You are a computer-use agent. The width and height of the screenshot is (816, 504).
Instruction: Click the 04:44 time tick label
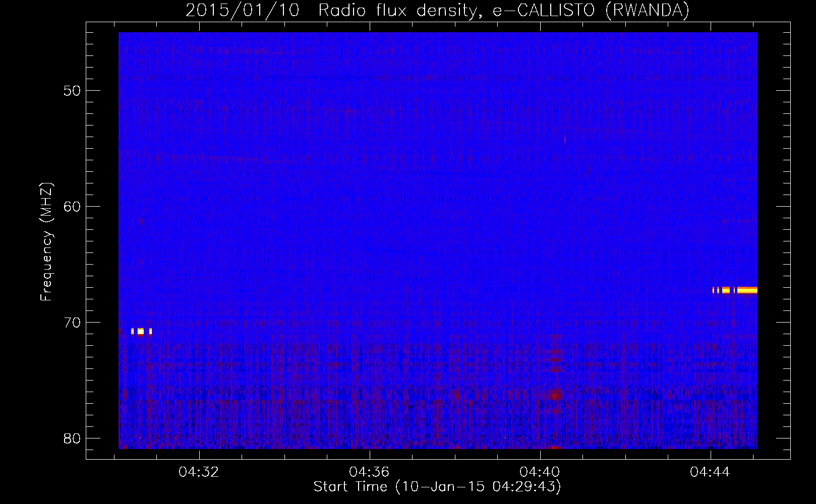coord(710,472)
